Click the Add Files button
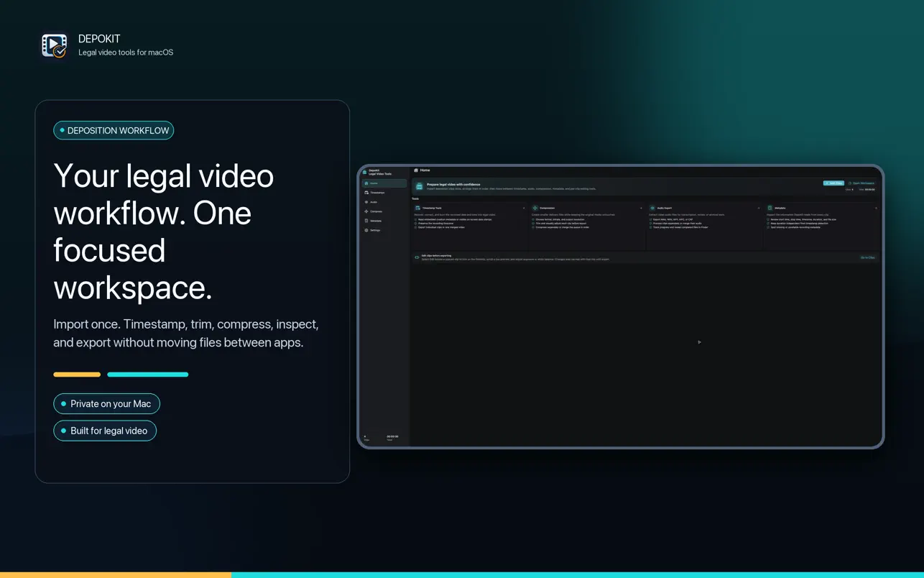The width and height of the screenshot is (924, 578). click(833, 183)
